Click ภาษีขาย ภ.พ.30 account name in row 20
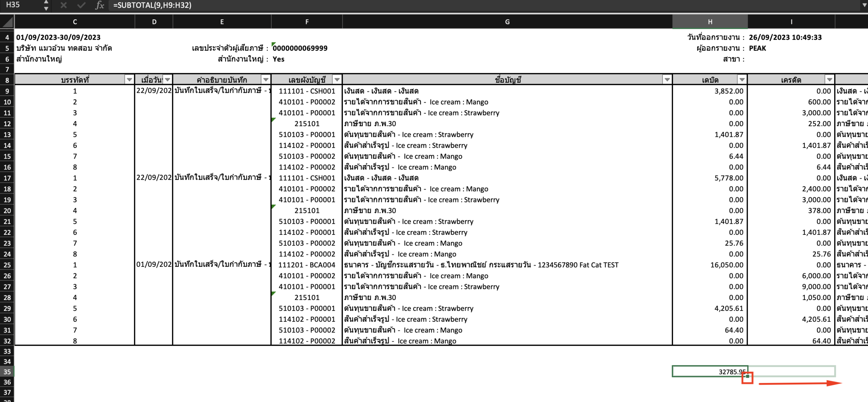 tap(370, 210)
